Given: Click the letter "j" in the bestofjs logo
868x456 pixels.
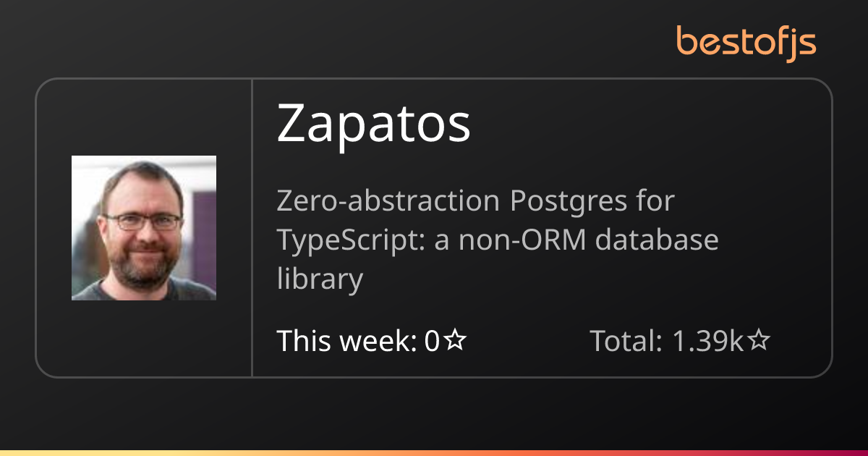Looking at the screenshot, I should tap(791, 43).
